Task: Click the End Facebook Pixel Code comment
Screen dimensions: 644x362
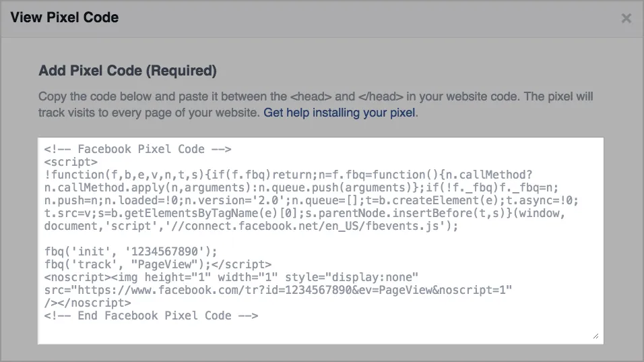Action: pos(151,315)
